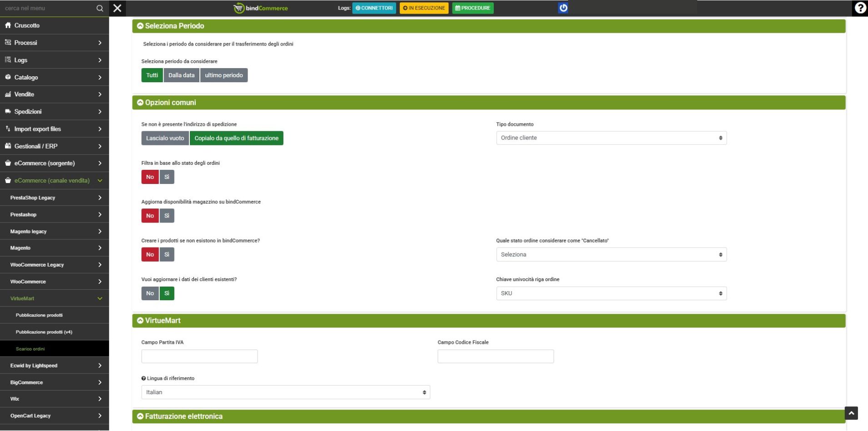Click the search magnifier icon in sidebar

tap(99, 8)
